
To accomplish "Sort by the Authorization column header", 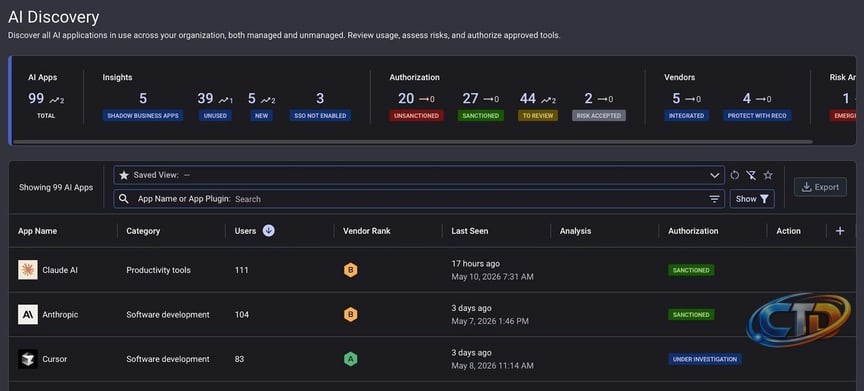I will (x=693, y=231).
